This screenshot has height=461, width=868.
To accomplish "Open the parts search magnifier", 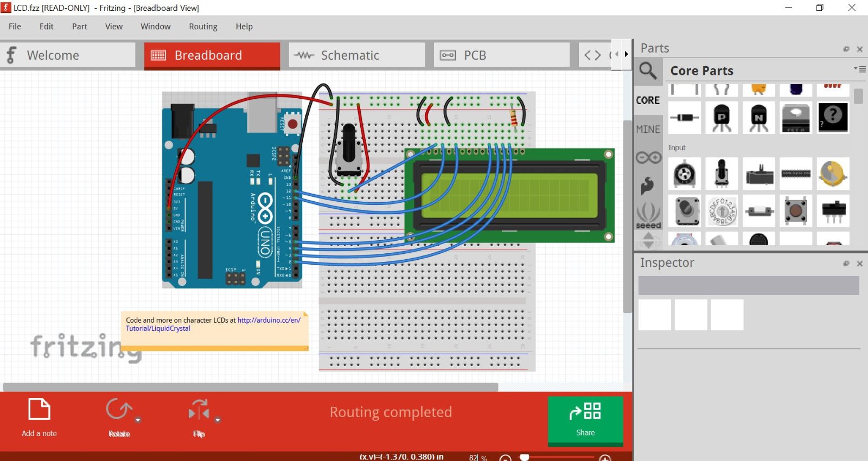I will [x=648, y=71].
